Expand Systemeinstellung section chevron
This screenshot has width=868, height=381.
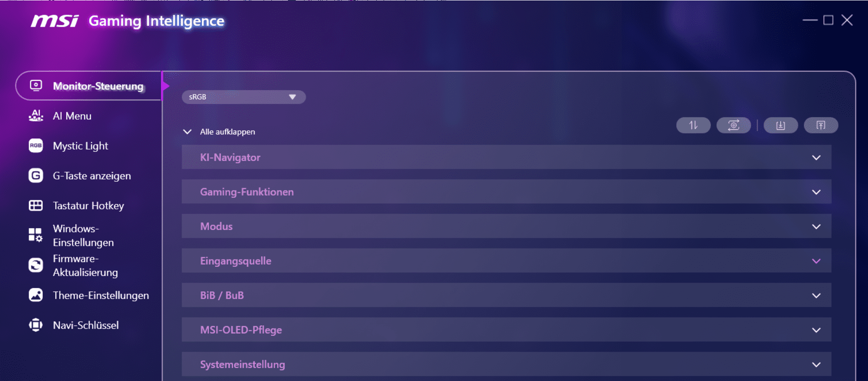coord(816,364)
